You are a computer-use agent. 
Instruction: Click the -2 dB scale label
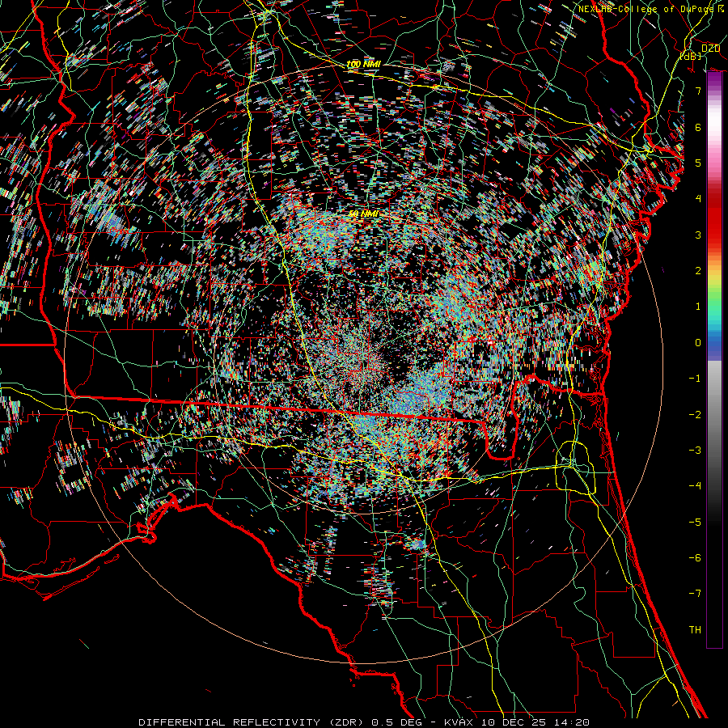click(x=695, y=415)
